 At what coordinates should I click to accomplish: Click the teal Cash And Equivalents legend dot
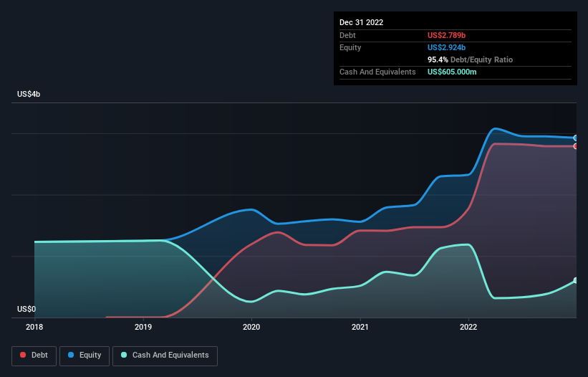tap(124, 355)
